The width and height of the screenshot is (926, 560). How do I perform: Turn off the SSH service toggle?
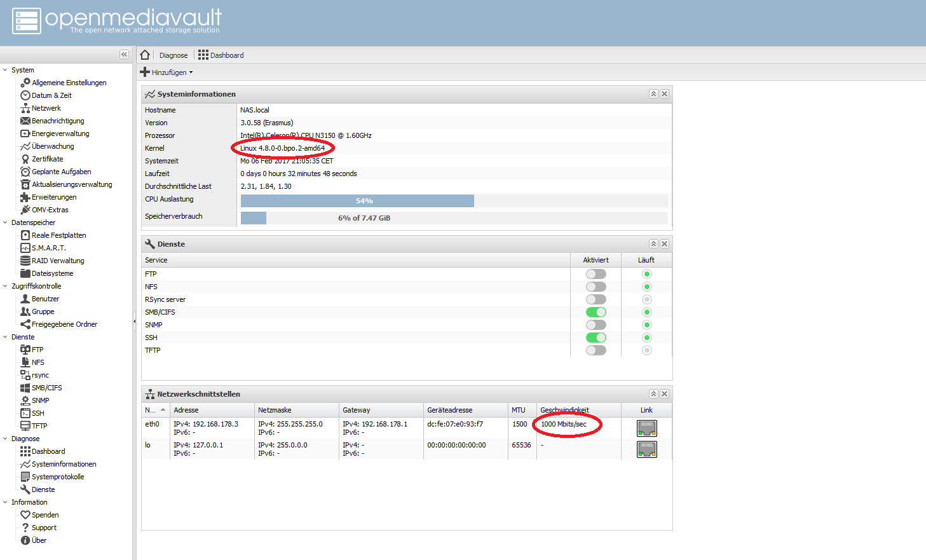(596, 338)
